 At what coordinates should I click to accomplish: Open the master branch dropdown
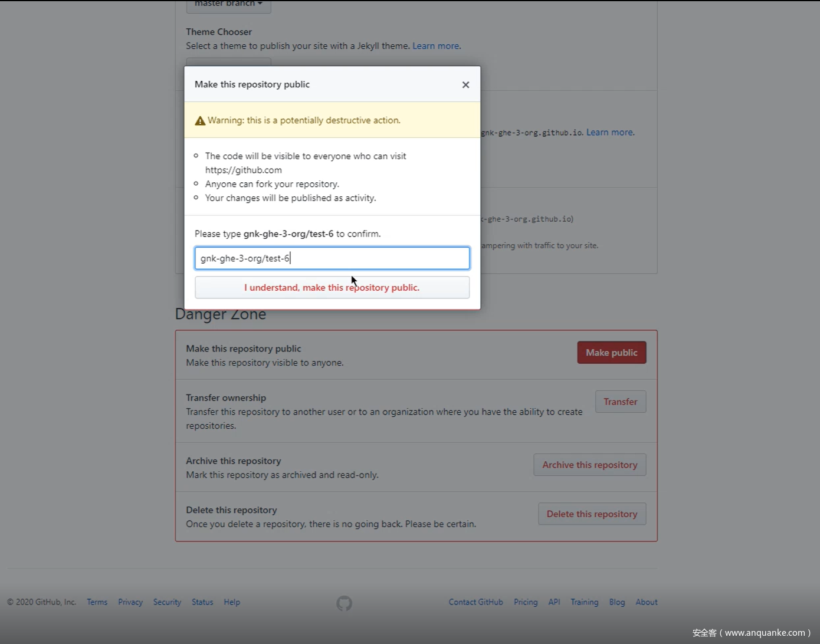pos(229,5)
